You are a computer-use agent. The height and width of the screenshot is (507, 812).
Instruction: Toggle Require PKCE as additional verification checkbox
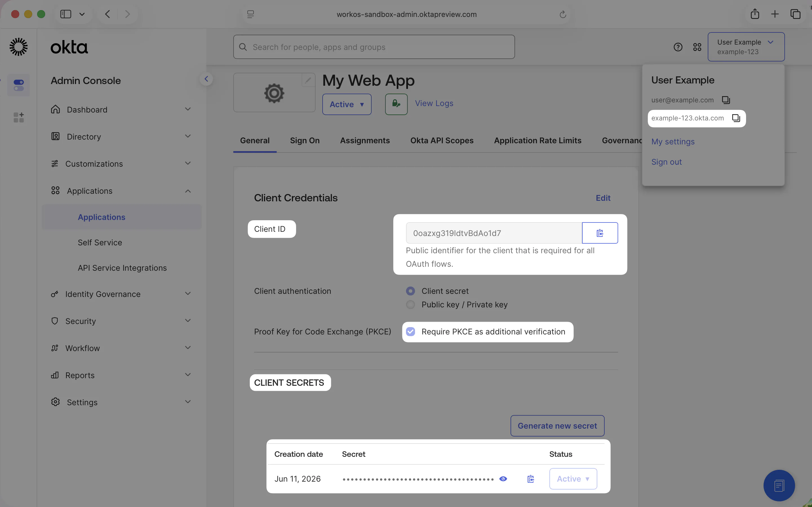(x=410, y=332)
